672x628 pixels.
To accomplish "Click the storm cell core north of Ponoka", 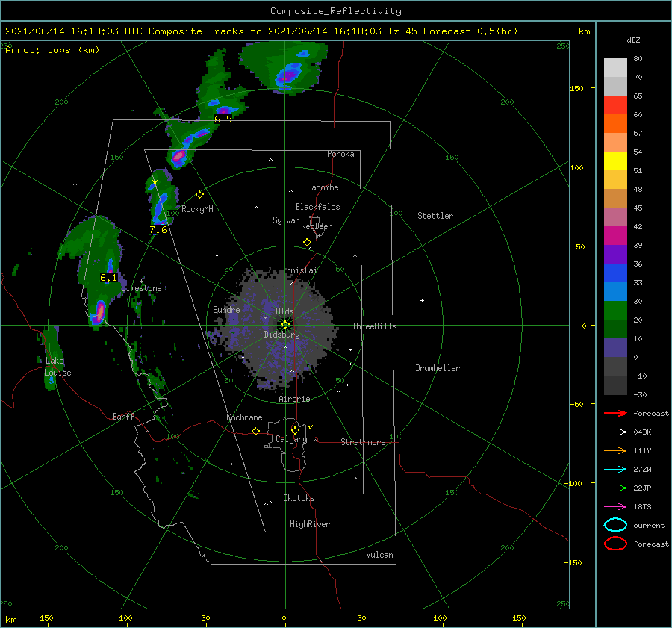I will (288, 75).
